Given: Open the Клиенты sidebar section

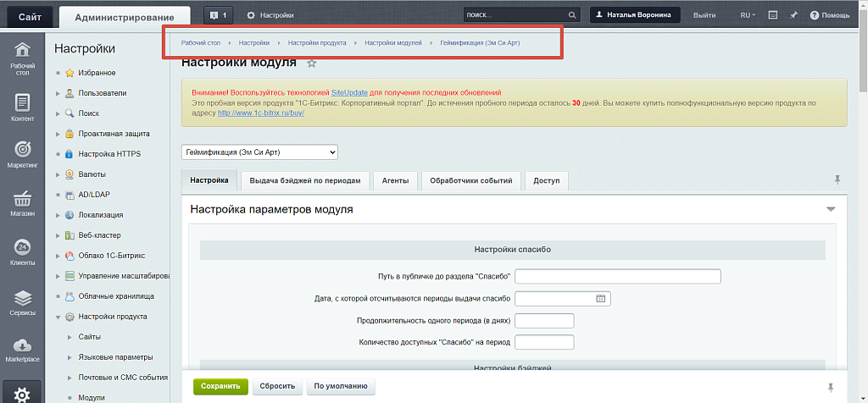Looking at the screenshot, I should [x=23, y=252].
